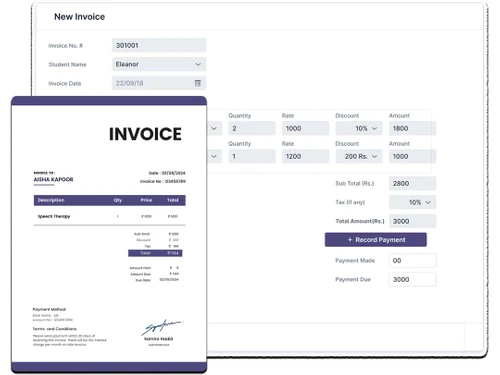Click the Description column header in preview
This screenshot has height=375, width=500.
coord(51,200)
